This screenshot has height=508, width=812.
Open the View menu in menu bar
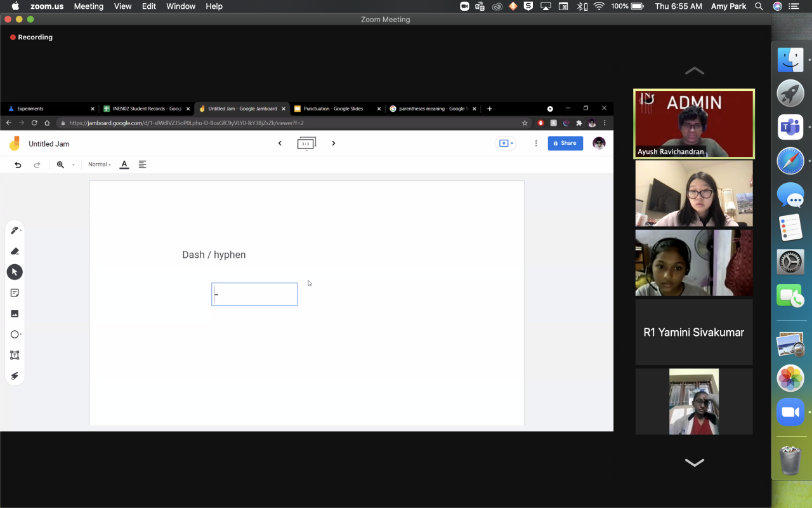coord(123,6)
